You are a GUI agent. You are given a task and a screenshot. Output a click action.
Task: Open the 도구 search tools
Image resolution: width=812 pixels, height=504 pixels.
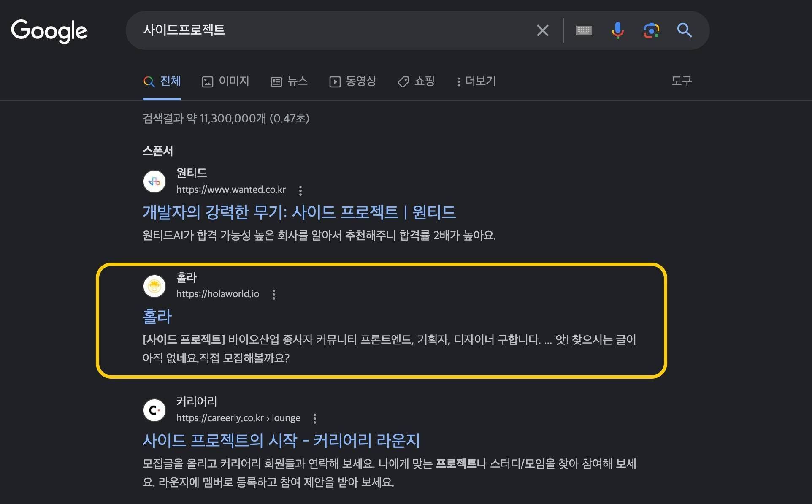(x=681, y=81)
